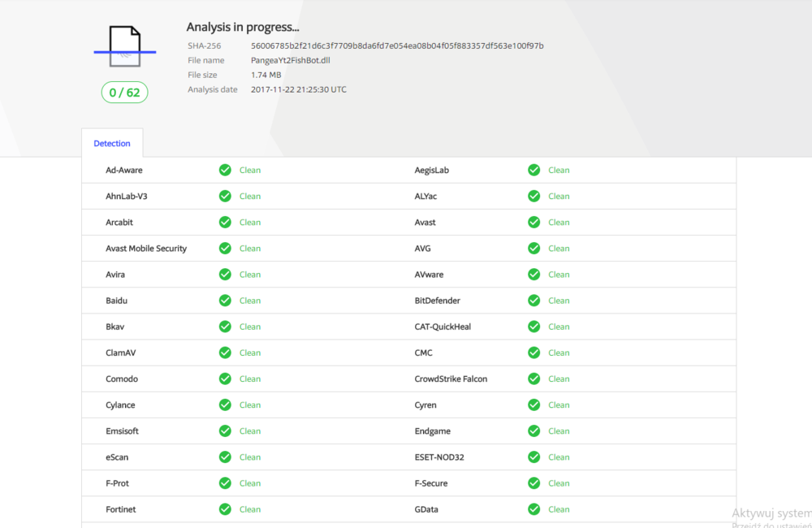This screenshot has height=528, width=812.
Task: Click the green check icon for Arcabit
Action: [225, 223]
